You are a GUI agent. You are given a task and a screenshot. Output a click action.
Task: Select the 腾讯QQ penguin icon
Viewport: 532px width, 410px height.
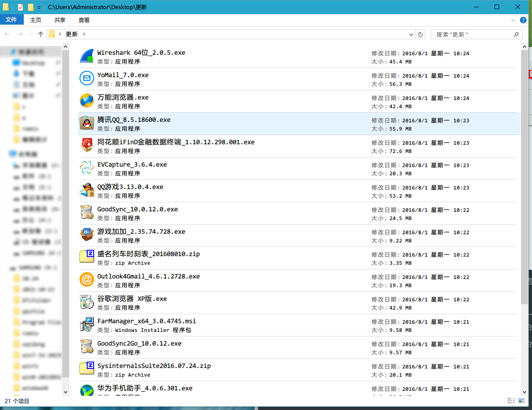[87, 124]
